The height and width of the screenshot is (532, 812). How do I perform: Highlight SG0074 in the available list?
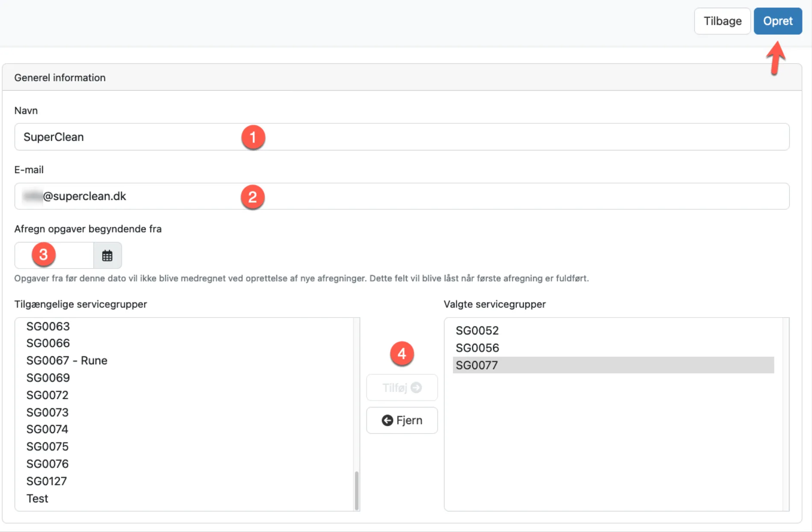pyautogui.click(x=48, y=429)
